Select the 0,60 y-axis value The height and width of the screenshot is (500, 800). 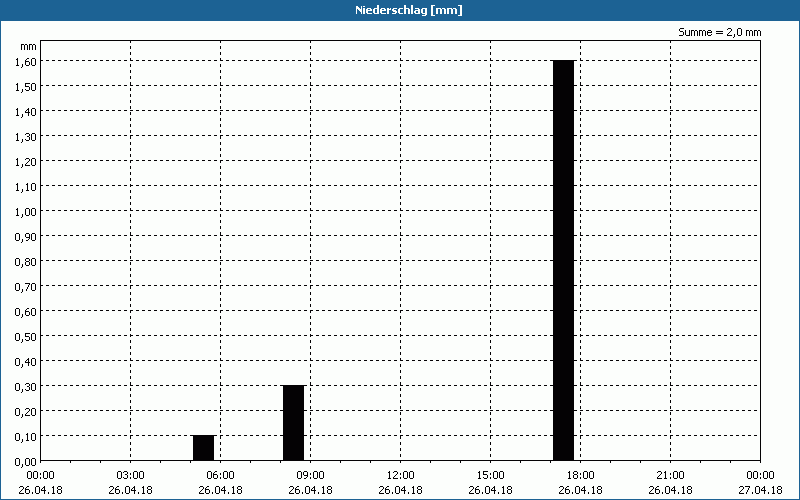point(26,311)
